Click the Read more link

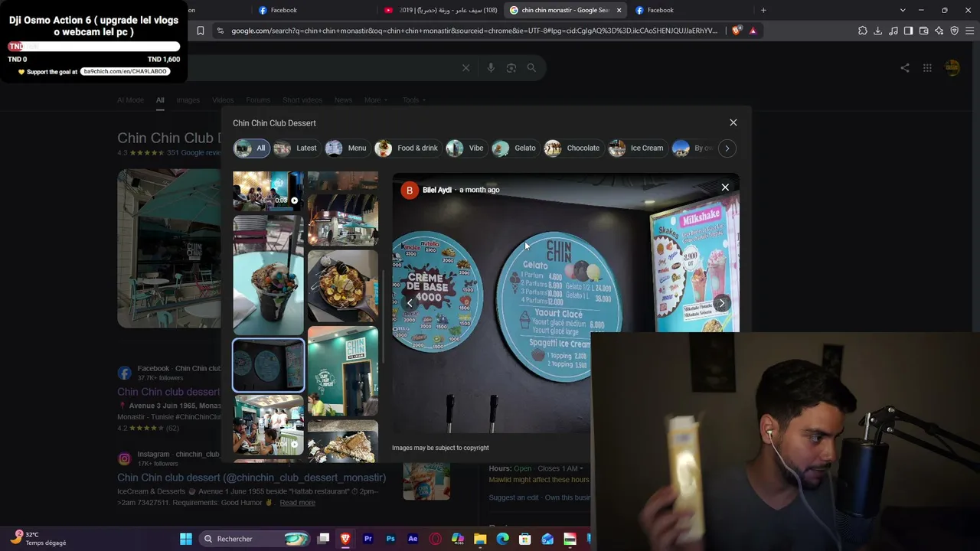(x=297, y=503)
